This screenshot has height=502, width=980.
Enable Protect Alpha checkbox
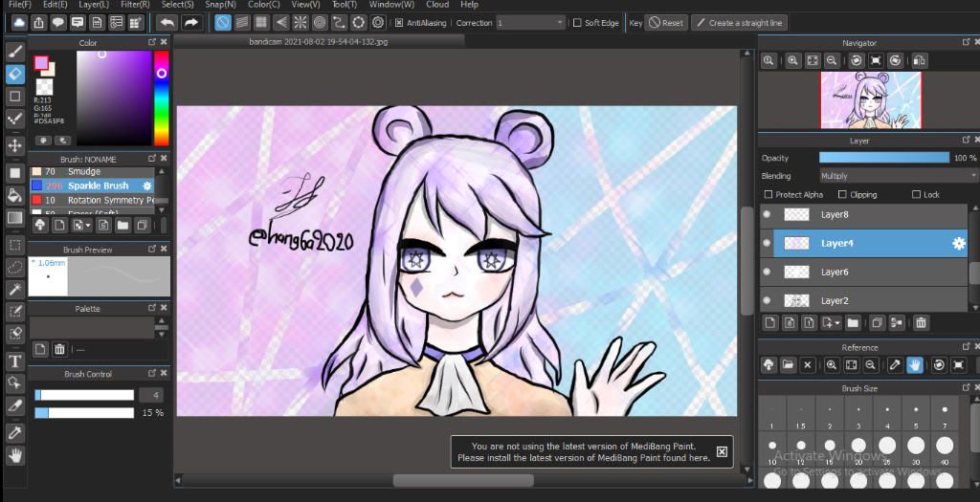pyautogui.click(x=768, y=195)
